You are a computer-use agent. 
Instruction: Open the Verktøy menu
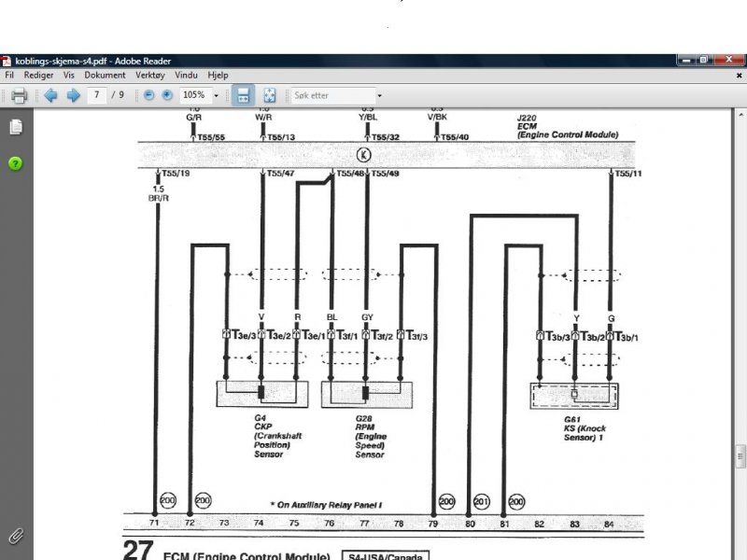pos(151,75)
